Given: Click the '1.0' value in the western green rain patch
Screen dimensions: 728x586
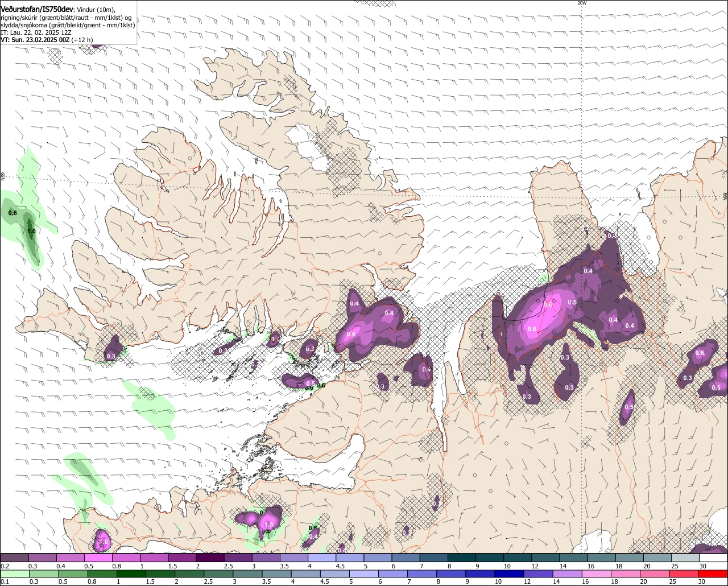Looking at the screenshot, I should [x=31, y=232].
